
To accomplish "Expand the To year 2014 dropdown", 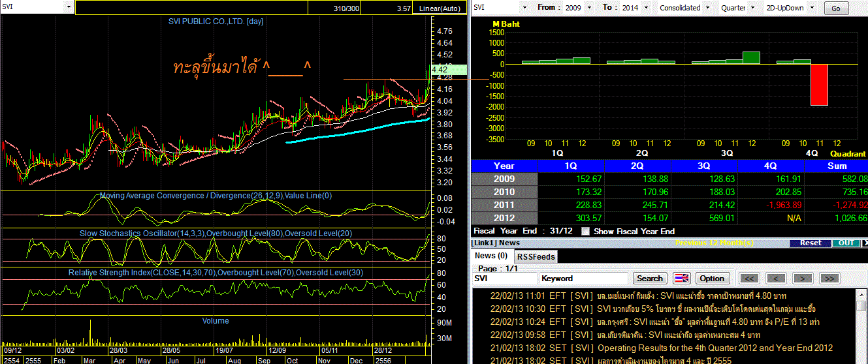I will point(645,8).
